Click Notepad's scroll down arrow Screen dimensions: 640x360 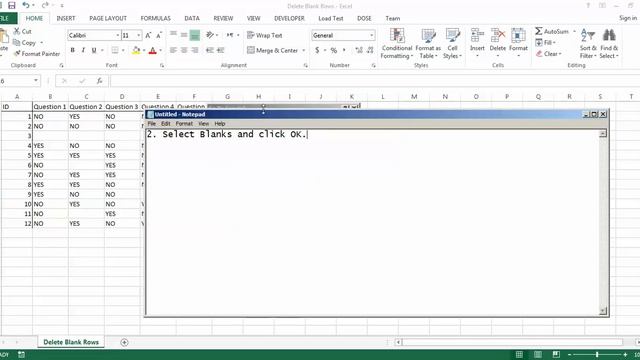click(603, 311)
